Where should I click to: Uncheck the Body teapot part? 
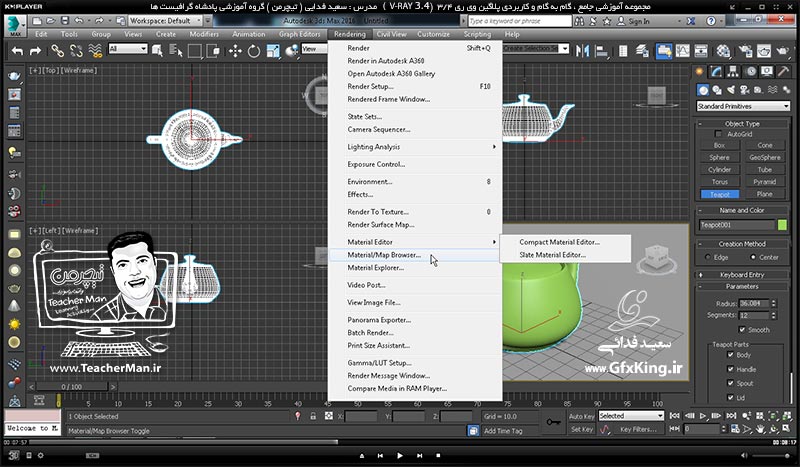(730, 355)
